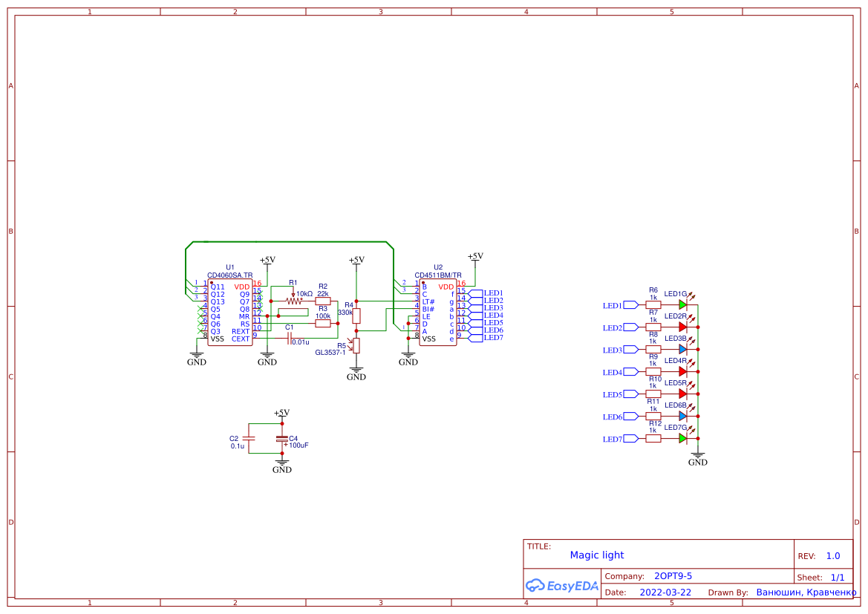The height and width of the screenshot is (614, 868).
Task: Select the red LED5R diode symbol
Action: (x=683, y=393)
